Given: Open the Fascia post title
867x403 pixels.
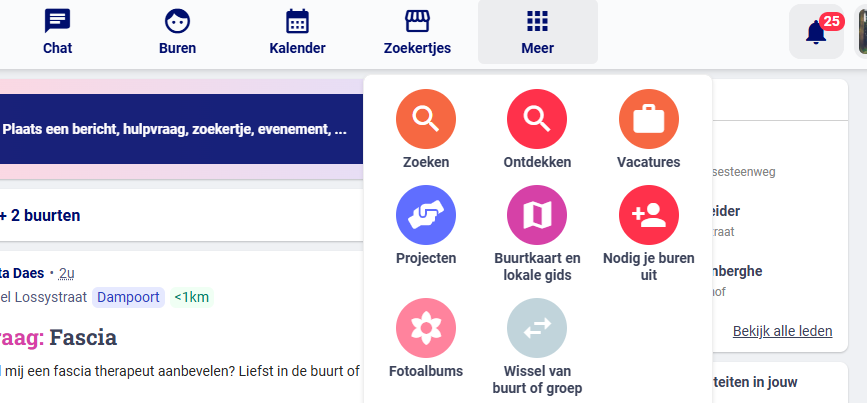Looking at the screenshot, I should (x=83, y=337).
